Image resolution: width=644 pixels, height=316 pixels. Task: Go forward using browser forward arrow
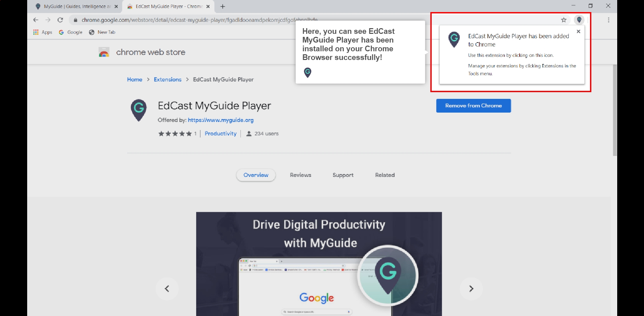pos(48,20)
